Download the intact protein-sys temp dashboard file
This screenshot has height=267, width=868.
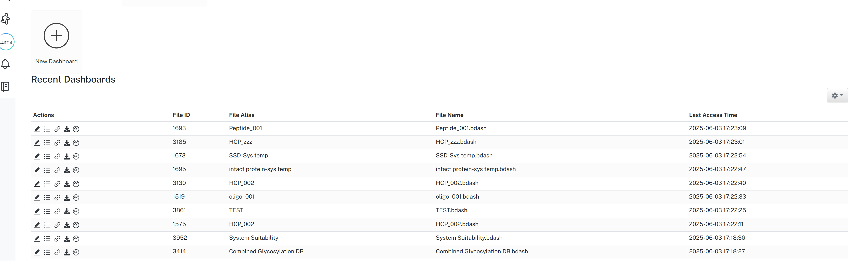[x=67, y=170]
